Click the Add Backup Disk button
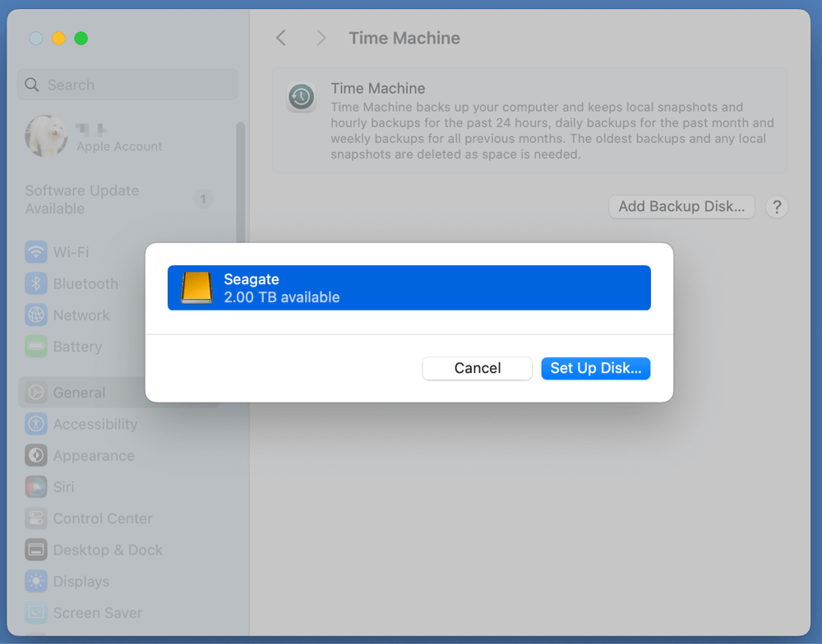Screen dimensions: 822x644 coord(681,206)
